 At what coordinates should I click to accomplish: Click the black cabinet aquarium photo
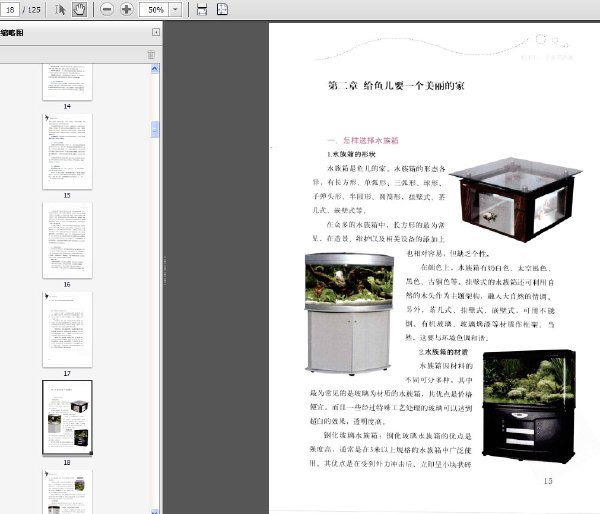pos(530,406)
